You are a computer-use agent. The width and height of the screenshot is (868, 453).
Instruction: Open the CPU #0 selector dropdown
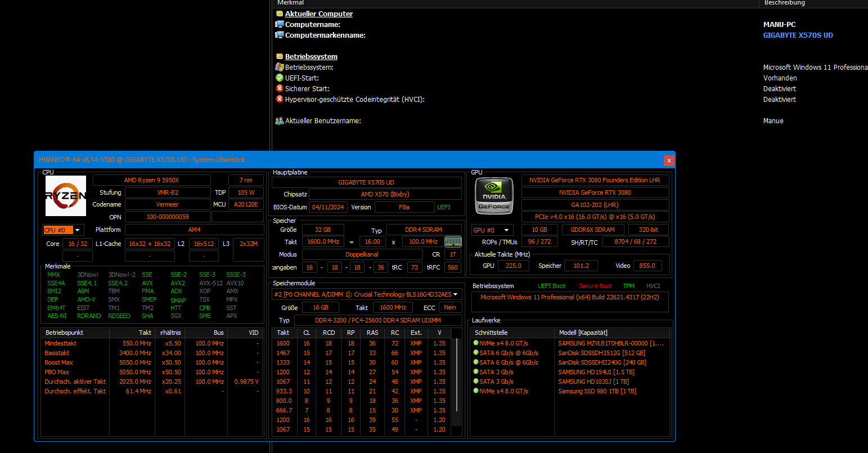pos(64,230)
